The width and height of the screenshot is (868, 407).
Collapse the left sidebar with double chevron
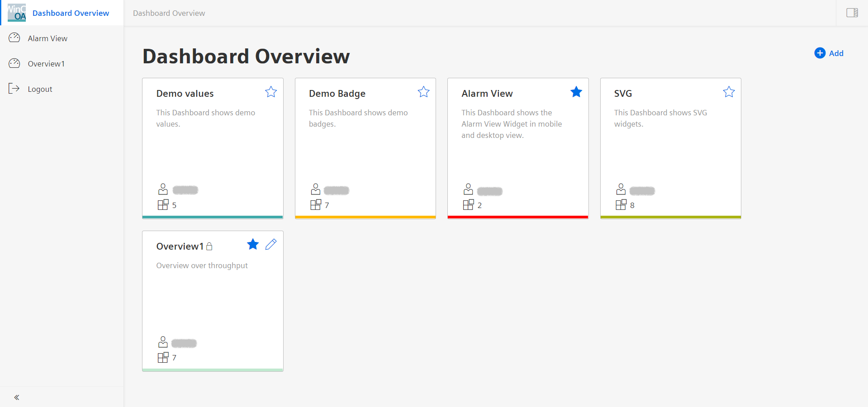[x=17, y=398]
